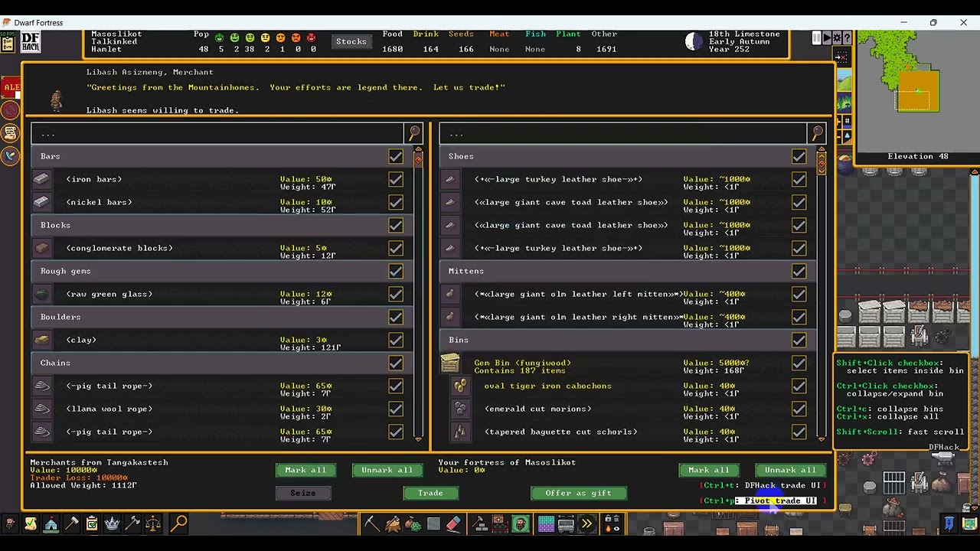Click the double-chevron more tools icon
Screen dimensions: 980x551
(586, 524)
